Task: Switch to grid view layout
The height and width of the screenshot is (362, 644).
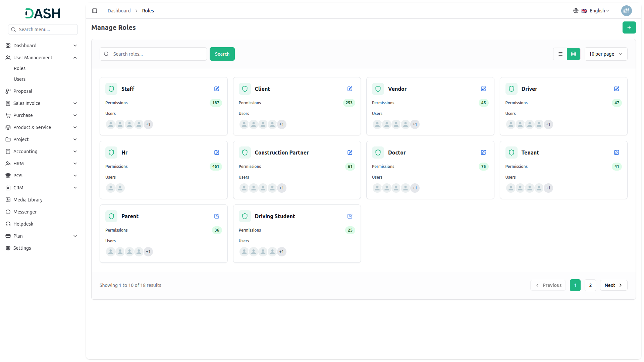Action: pos(574,54)
